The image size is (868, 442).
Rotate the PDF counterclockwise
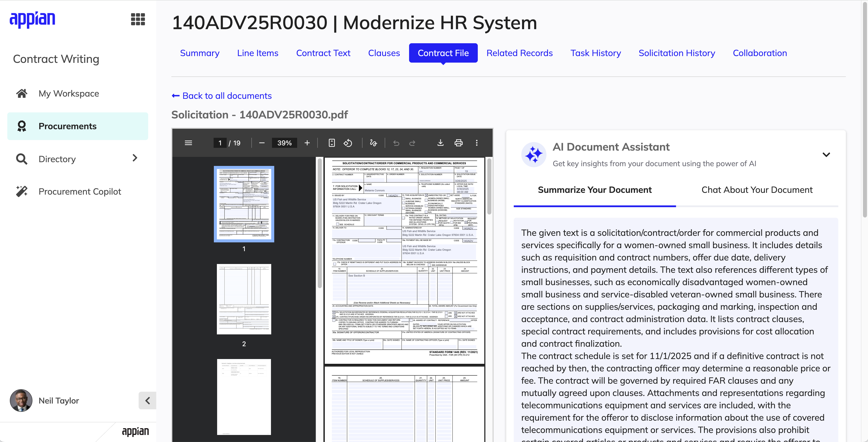tap(348, 143)
